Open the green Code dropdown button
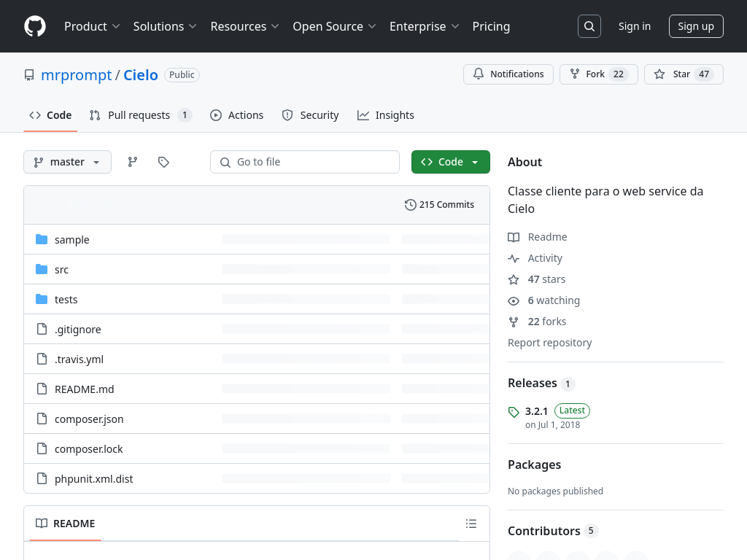 [x=451, y=162]
